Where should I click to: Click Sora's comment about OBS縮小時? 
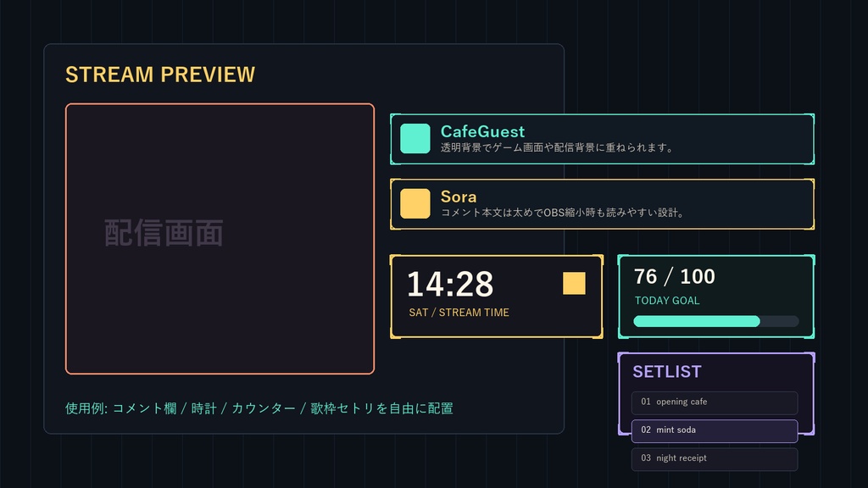click(x=563, y=213)
